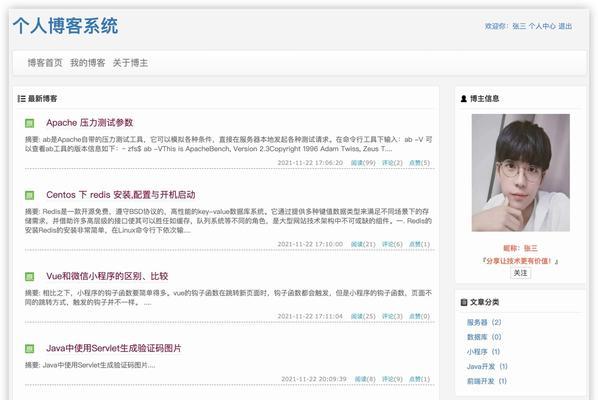Click the blogger's profile photo
The height and width of the screenshot is (400, 598).
point(521,173)
